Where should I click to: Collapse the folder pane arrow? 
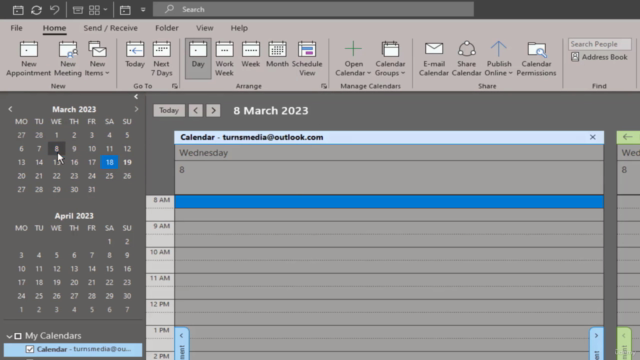(136, 97)
